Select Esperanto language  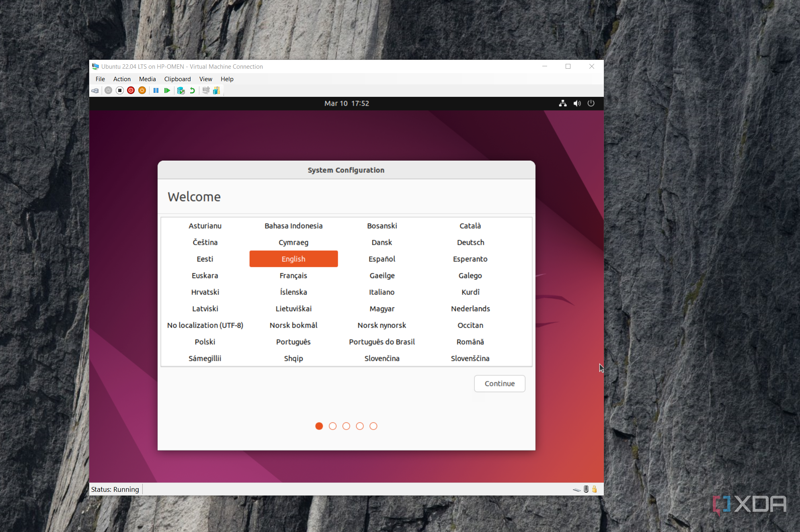[470, 259]
